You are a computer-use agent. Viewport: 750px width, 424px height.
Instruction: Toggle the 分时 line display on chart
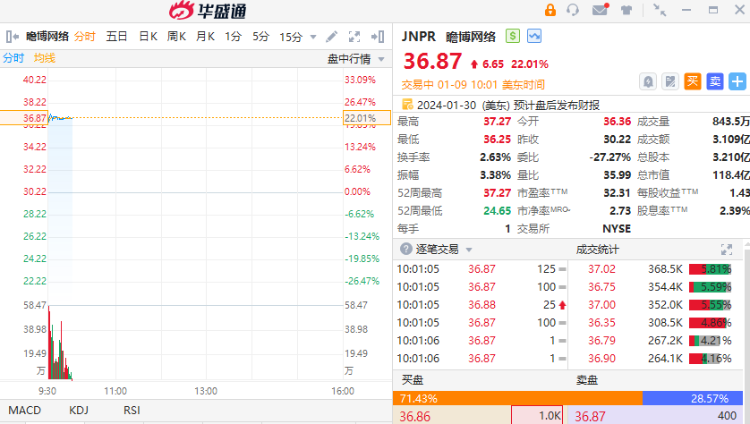pos(13,59)
